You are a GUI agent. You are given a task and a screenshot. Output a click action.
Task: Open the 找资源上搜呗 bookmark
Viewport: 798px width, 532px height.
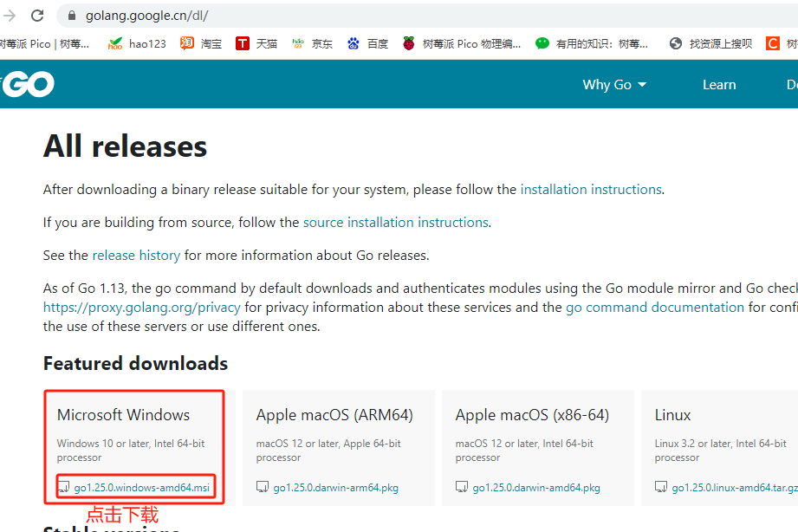[710, 43]
